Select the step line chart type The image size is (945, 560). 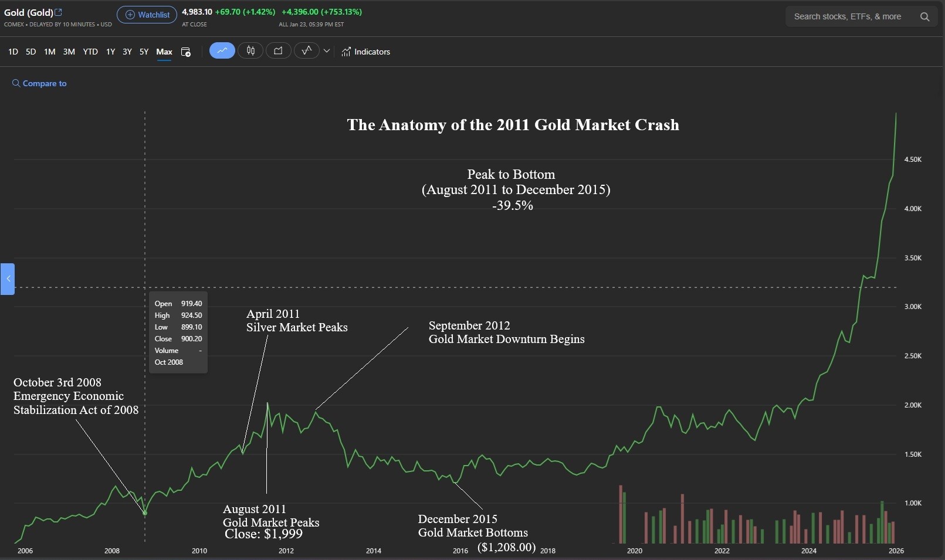tap(306, 51)
